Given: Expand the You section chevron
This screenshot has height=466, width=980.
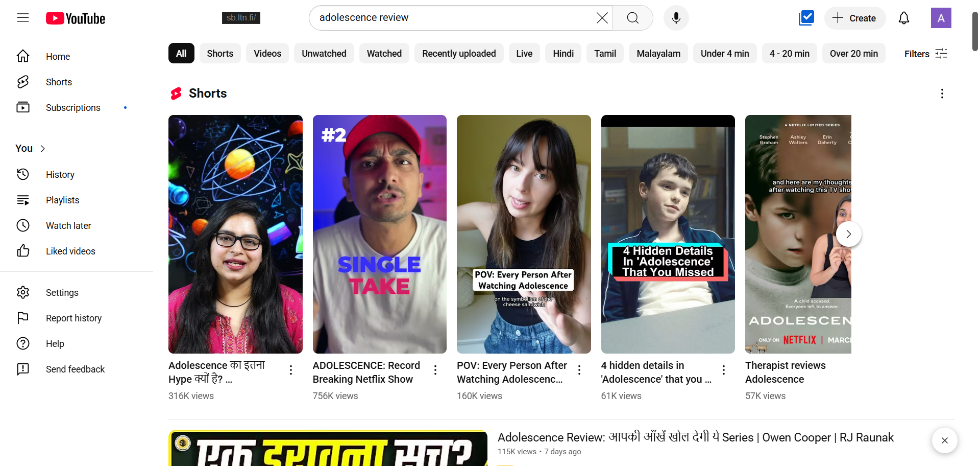Looking at the screenshot, I should (43, 149).
